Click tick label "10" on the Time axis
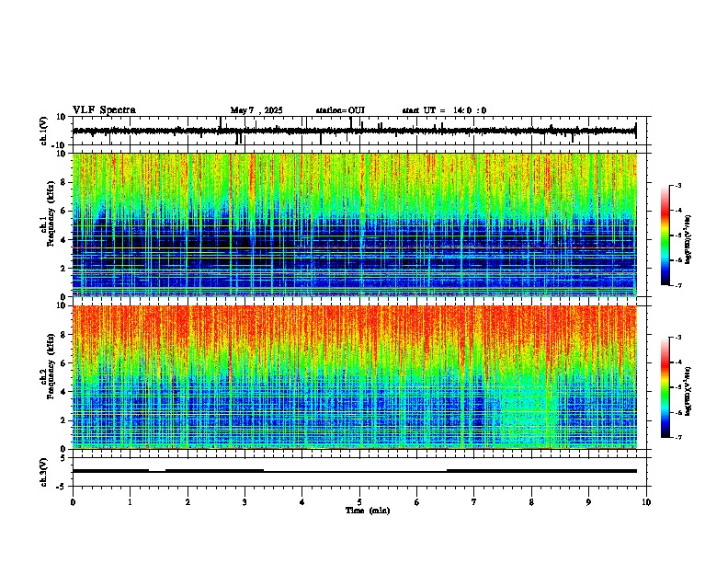This screenshot has width=728, height=563. click(x=646, y=502)
